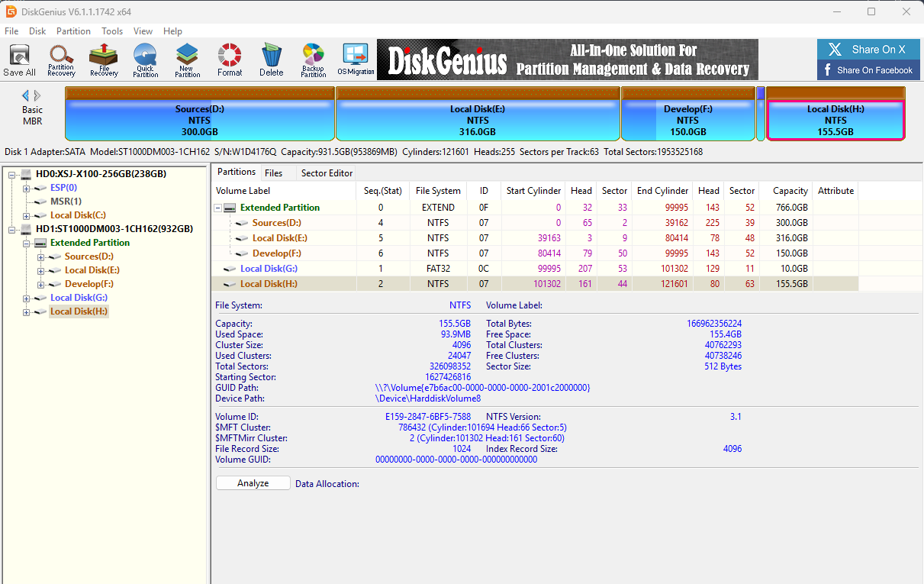This screenshot has height=584, width=924.
Task: Click the DiskGenius advertisement banner
Action: pos(568,60)
